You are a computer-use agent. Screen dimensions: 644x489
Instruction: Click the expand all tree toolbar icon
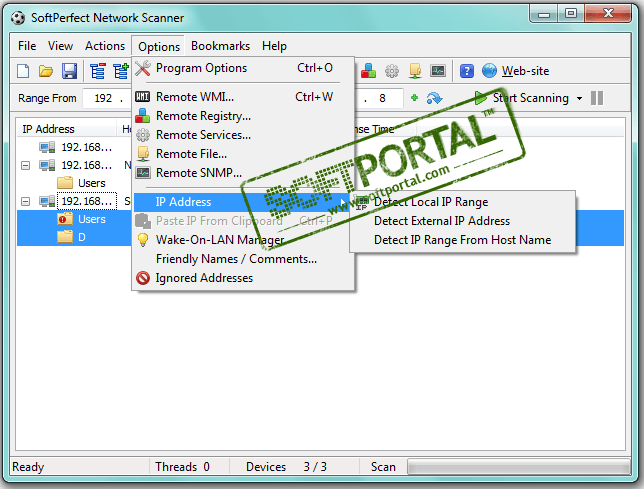point(121,71)
